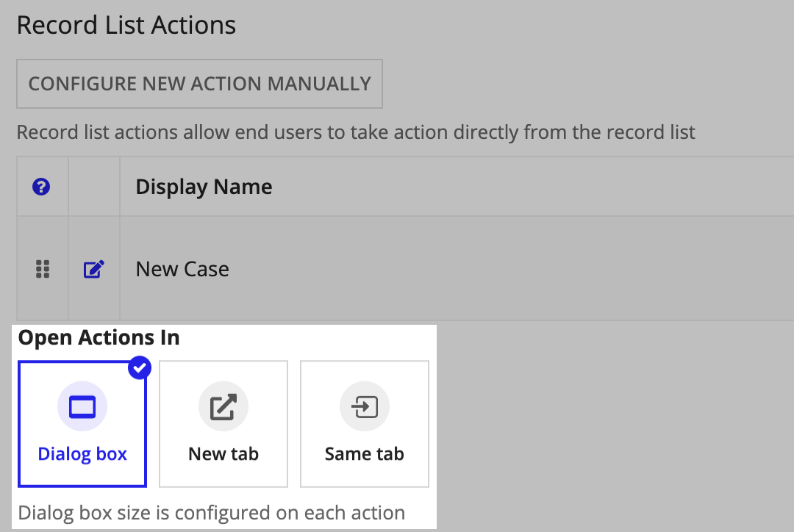Screen dimensions: 794x532
Task: Click the dialog box size note text
Action: (212, 513)
